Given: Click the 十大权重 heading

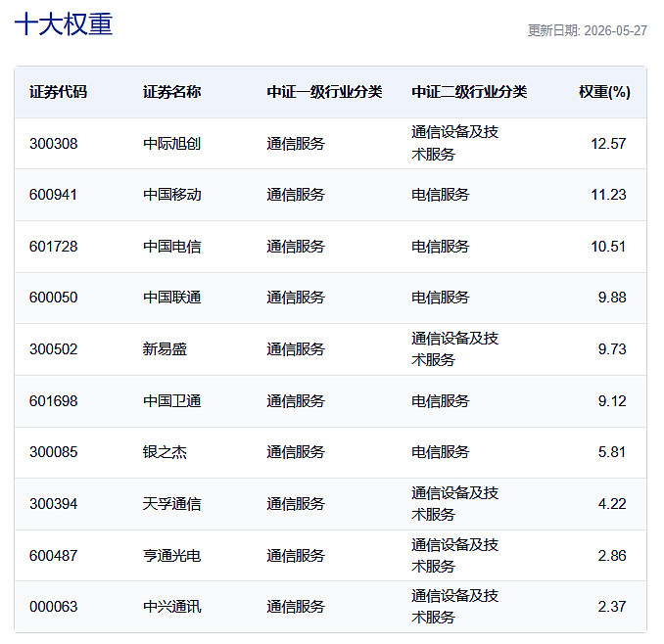Looking at the screenshot, I should [x=64, y=24].
